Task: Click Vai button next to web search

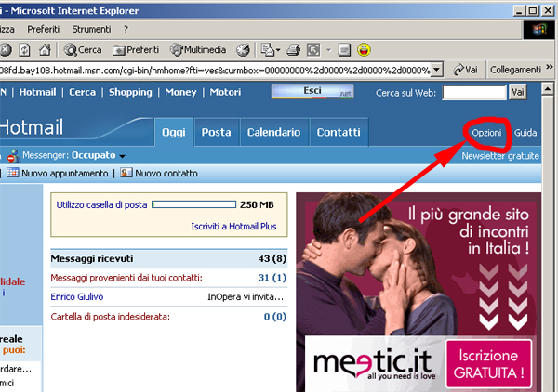Action: (518, 92)
